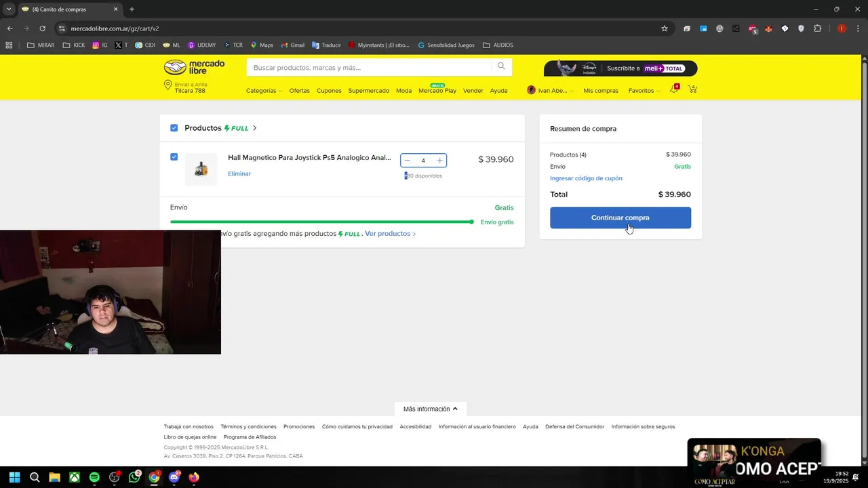
Task: Reload the page in Chrome
Action: [x=42, y=28]
